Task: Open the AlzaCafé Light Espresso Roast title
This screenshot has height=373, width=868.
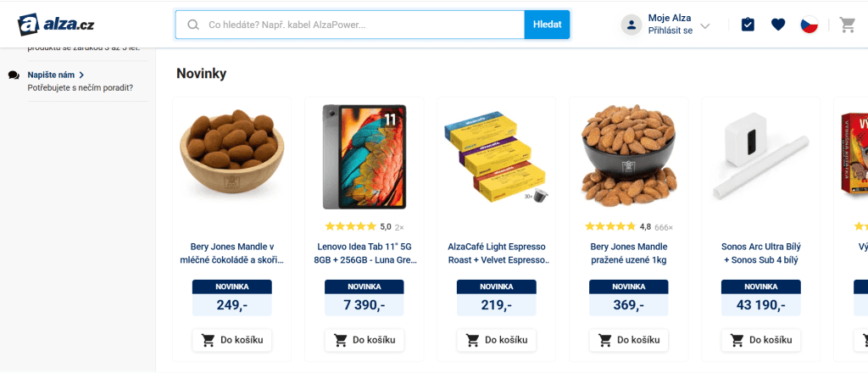Action: click(x=497, y=253)
